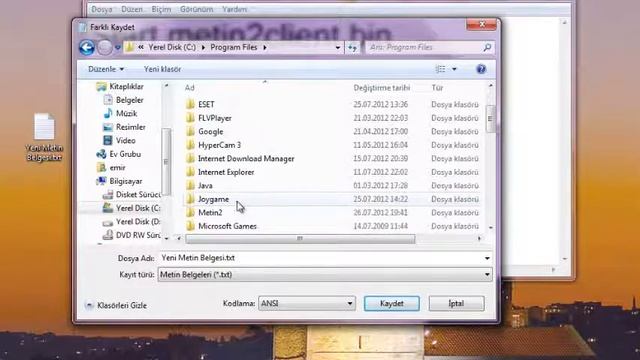This screenshot has width=640, height=360.
Task: Click the search magnifier icon
Action: 487,47
